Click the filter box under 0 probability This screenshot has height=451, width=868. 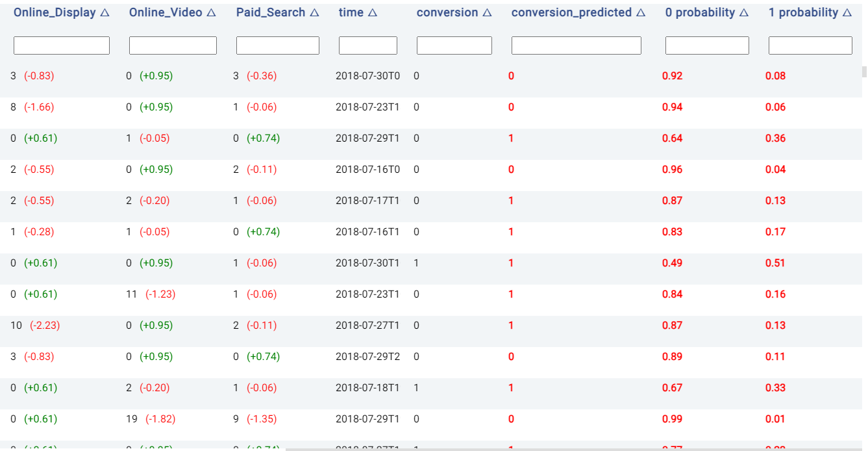point(707,45)
